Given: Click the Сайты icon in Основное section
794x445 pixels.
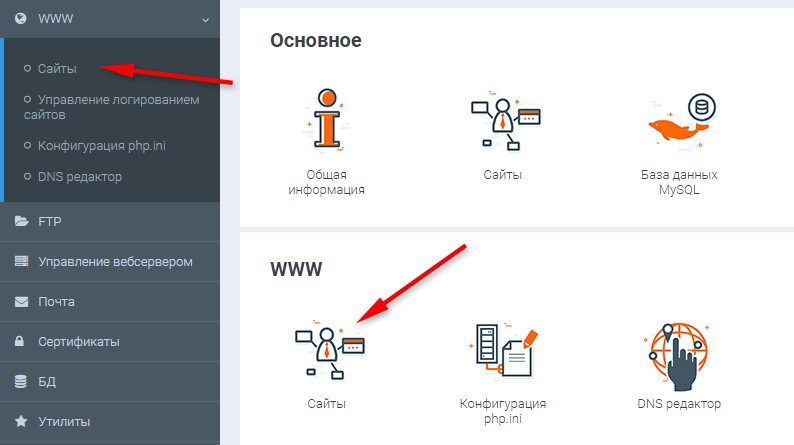Looking at the screenshot, I should 504,121.
